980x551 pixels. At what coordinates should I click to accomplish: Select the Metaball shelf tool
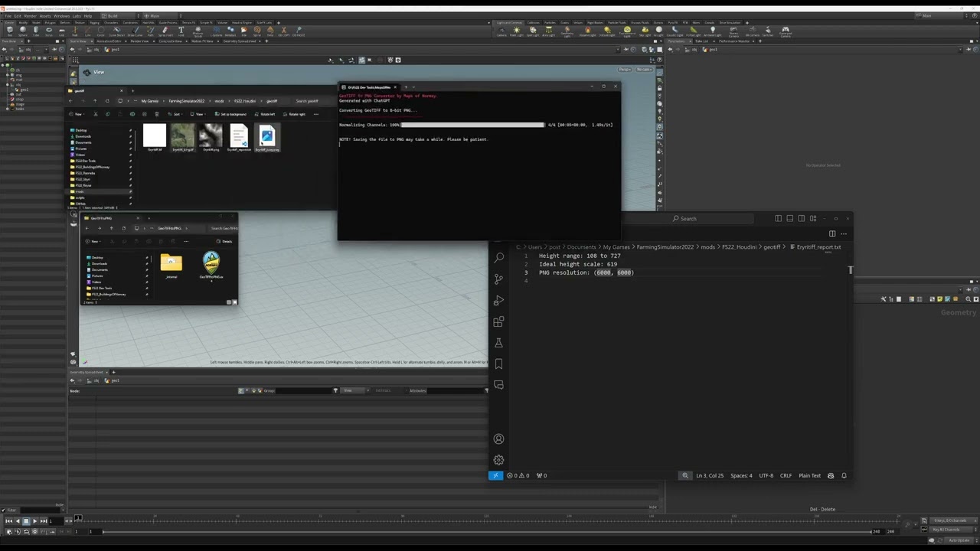click(231, 31)
